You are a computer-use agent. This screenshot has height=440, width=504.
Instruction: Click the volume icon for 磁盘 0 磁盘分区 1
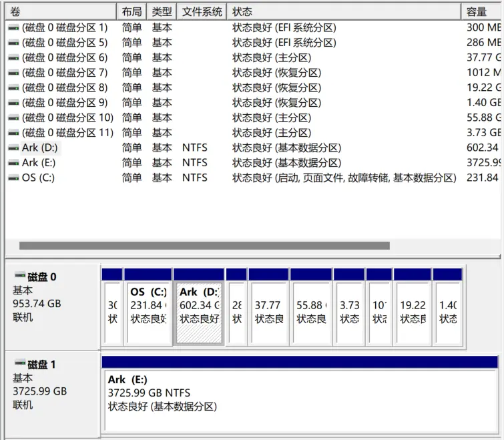click(x=13, y=28)
